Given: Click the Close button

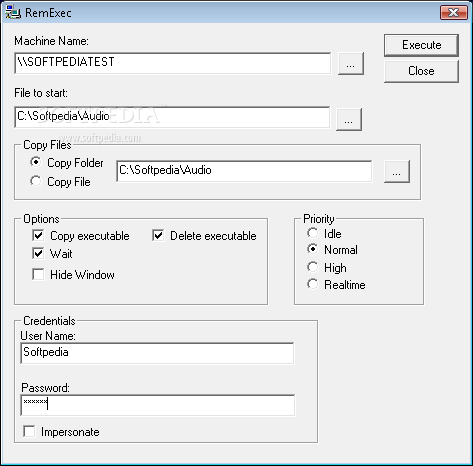Looking at the screenshot, I should point(421,71).
